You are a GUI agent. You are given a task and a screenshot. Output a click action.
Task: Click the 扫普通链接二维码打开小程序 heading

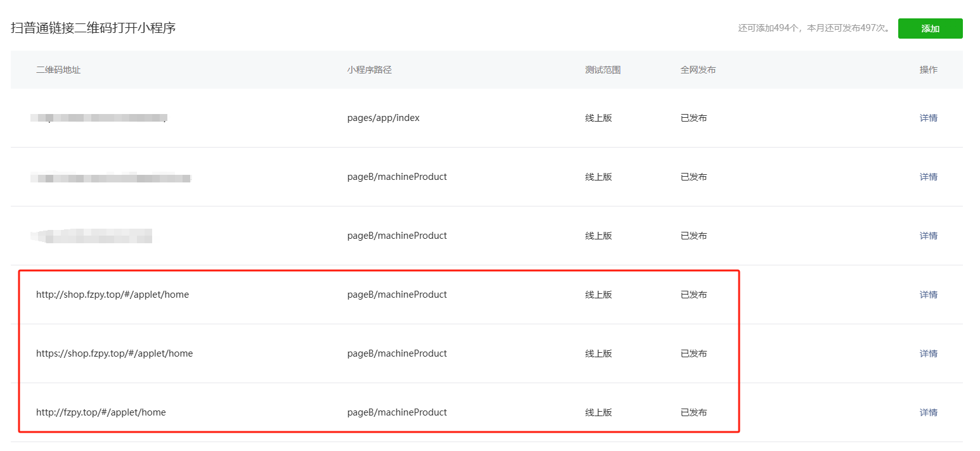(x=93, y=29)
